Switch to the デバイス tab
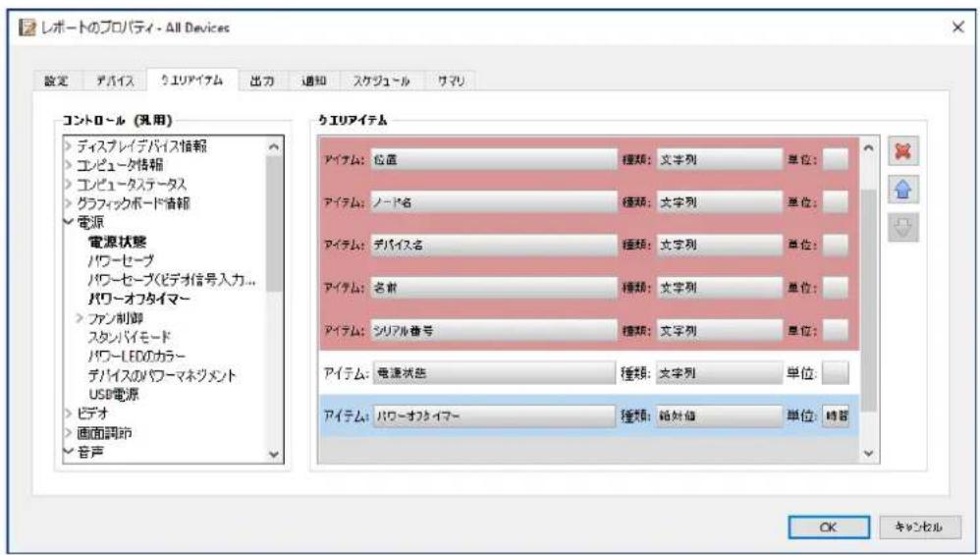This screenshot has width=980, height=555. pos(114,81)
